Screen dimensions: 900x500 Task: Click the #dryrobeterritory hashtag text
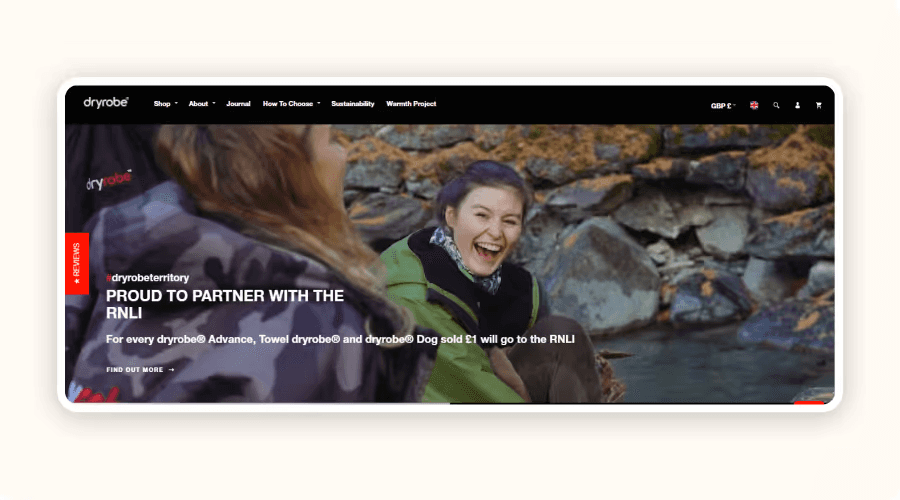coord(148,278)
